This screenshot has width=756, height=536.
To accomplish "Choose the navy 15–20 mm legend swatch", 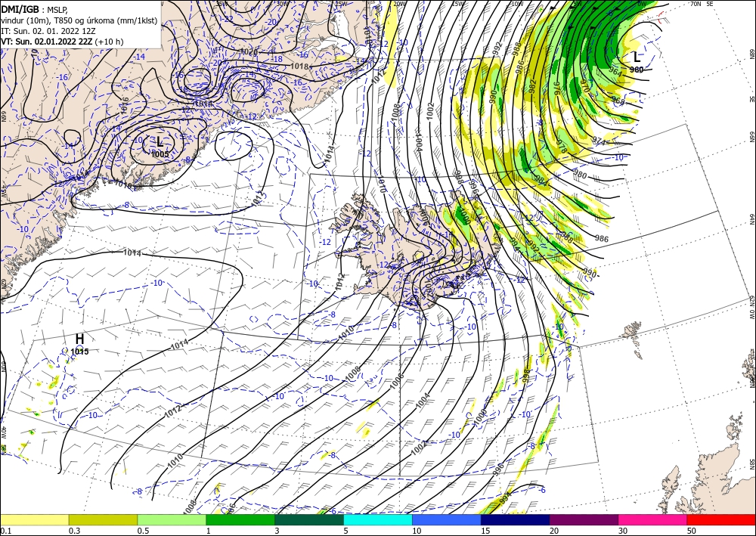I will click(x=516, y=519).
